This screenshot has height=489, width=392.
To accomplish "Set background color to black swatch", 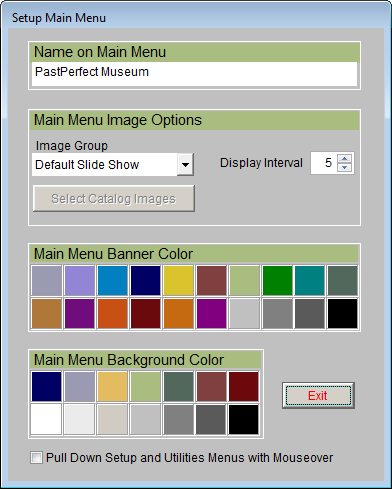I will (x=244, y=419).
